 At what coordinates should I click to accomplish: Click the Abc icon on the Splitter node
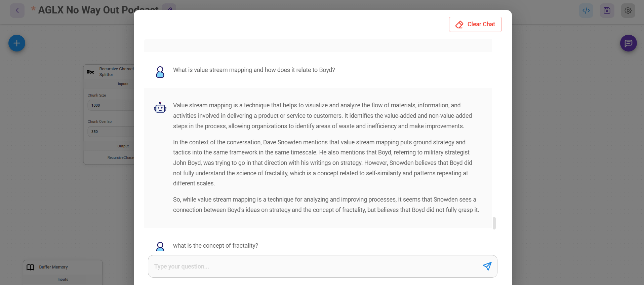(x=90, y=72)
